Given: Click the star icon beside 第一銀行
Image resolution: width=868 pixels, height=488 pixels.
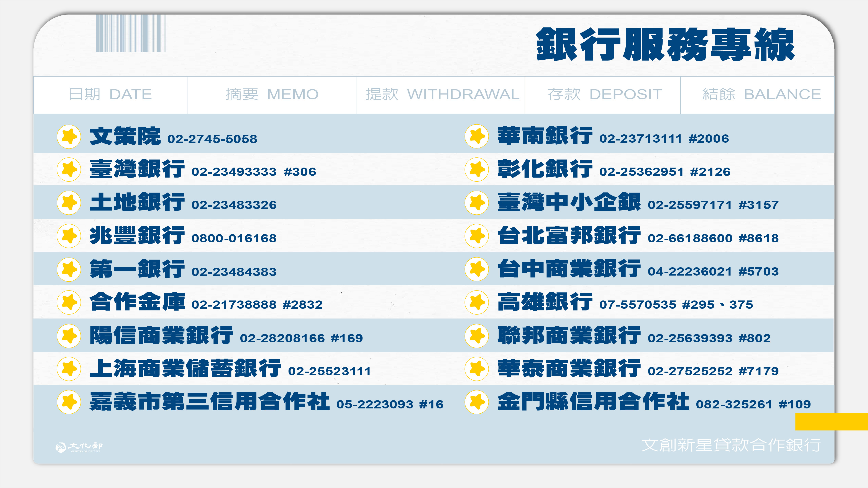Looking at the screenshot, I should pos(69,269).
